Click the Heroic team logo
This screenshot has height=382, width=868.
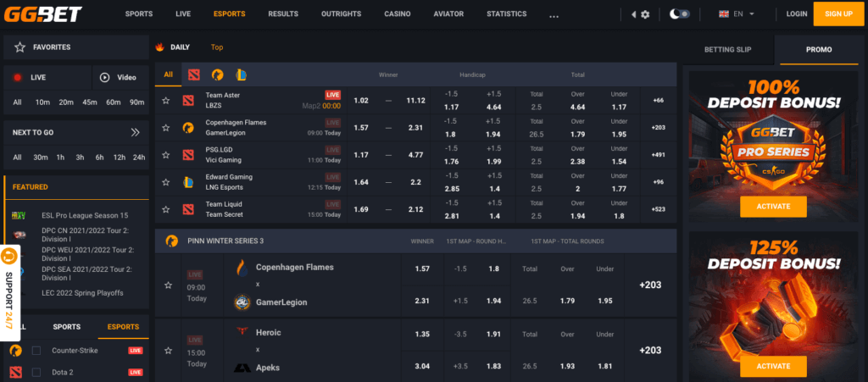tap(242, 332)
